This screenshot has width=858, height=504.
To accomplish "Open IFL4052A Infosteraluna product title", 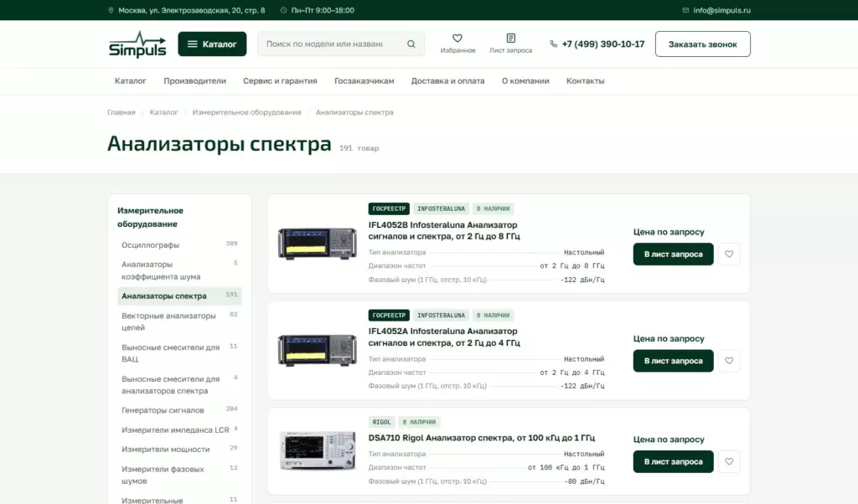I will pos(444,337).
